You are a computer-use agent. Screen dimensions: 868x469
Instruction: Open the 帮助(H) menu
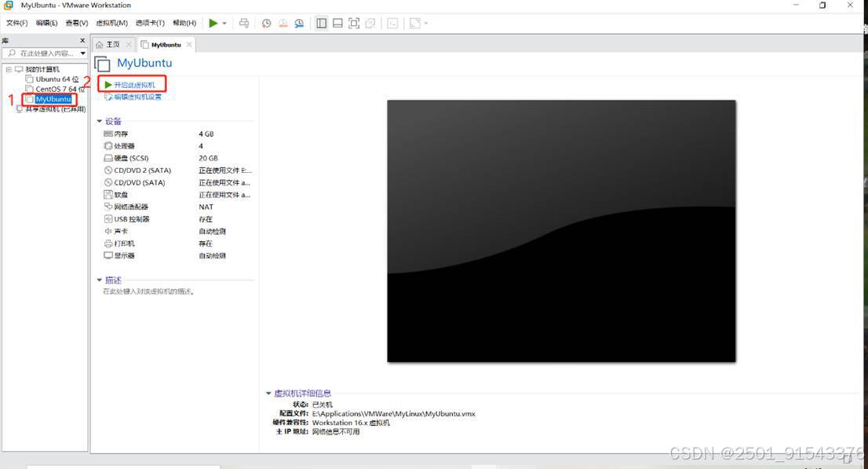(x=184, y=24)
